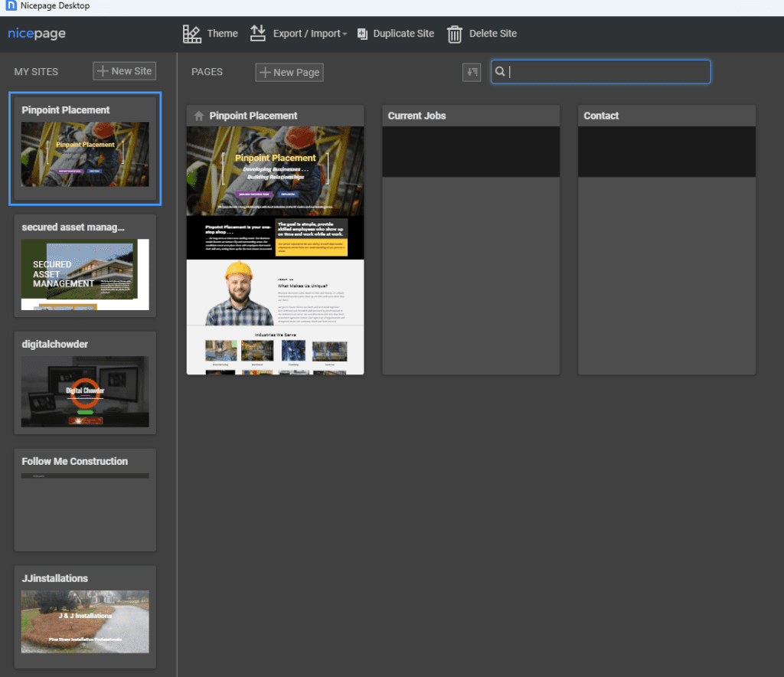Select the JJinstallations site thumbnail
The width and height of the screenshot is (784, 677).
coord(85,622)
